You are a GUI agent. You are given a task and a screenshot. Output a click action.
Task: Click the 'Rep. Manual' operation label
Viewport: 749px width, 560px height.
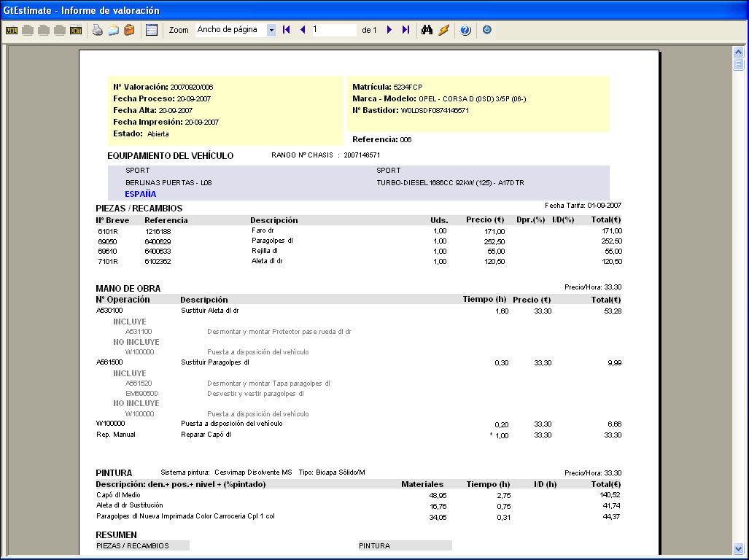(x=116, y=435)
